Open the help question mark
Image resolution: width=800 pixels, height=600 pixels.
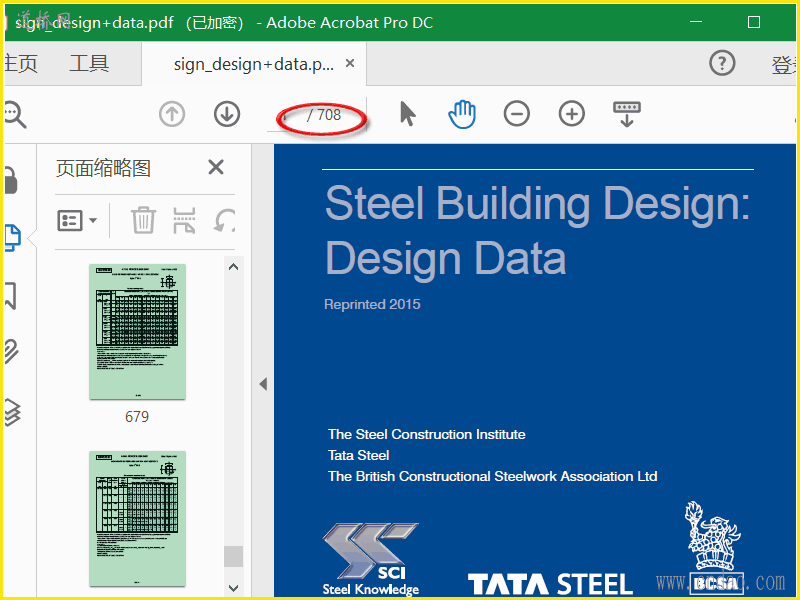[722, 63]
